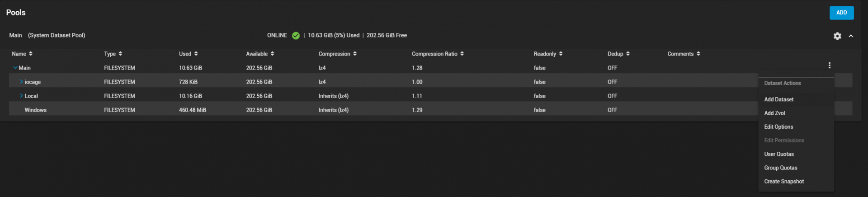Click the blue ADD button
Viewport: 868px width, 197px height.
[841, 13]
